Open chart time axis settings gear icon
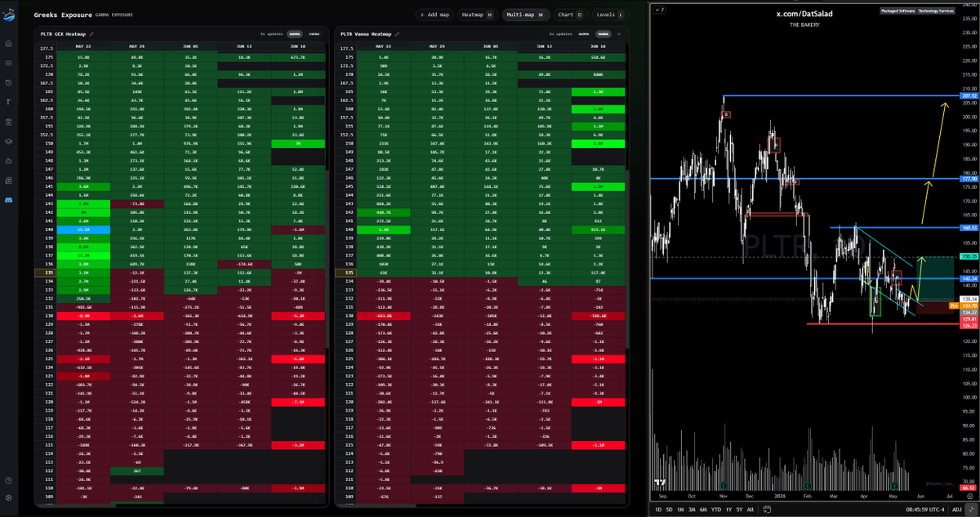This screenshot has width=980, height=517. coord(970,497)
